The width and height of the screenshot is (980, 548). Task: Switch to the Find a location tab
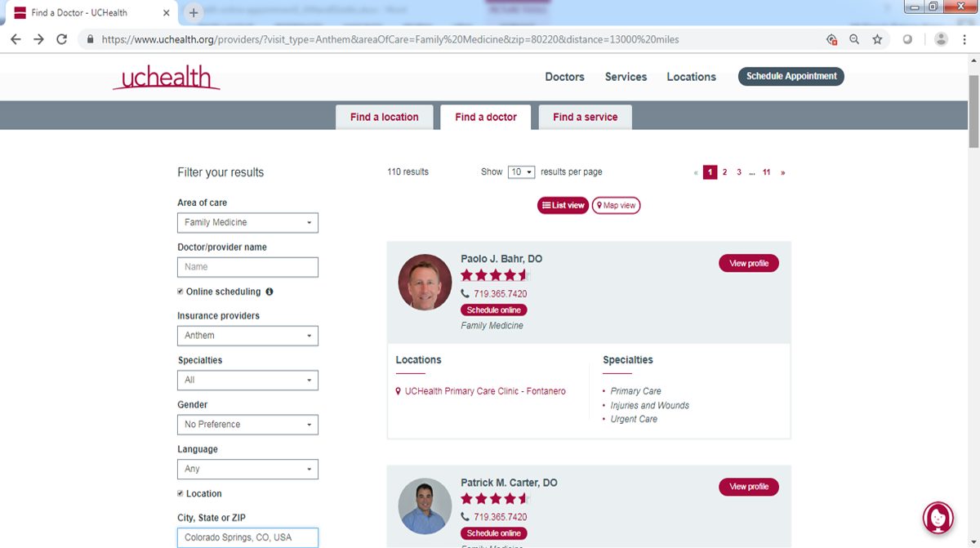[x=384, y=117]
